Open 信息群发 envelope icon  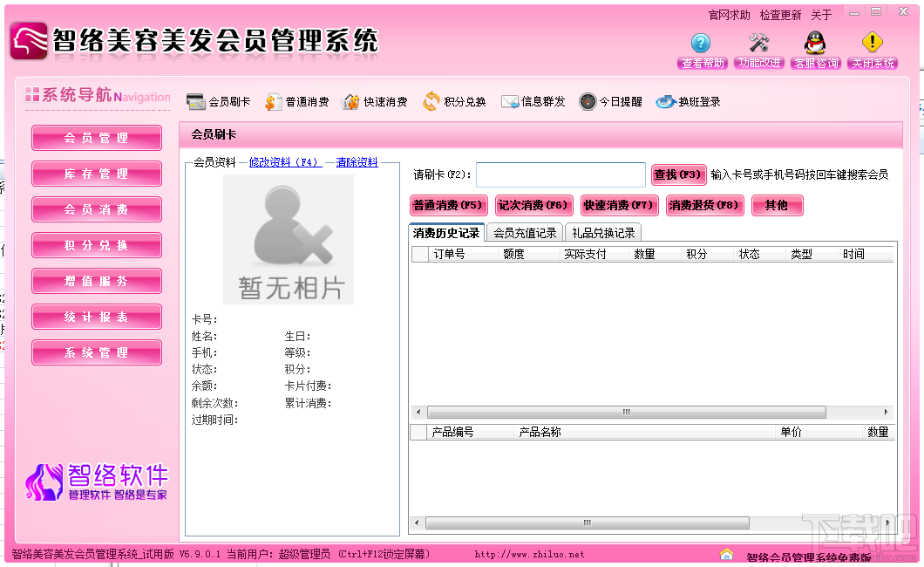pyautogui.click(x=510, y=102)
